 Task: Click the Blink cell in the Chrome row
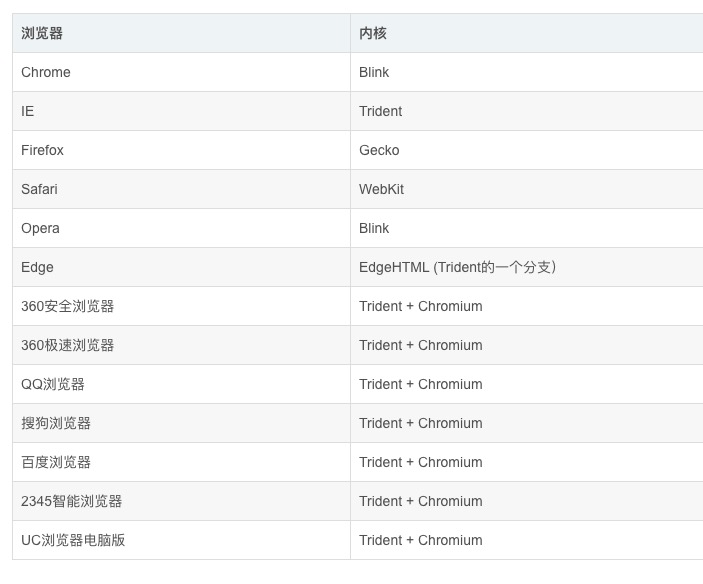tap(374, 72)
